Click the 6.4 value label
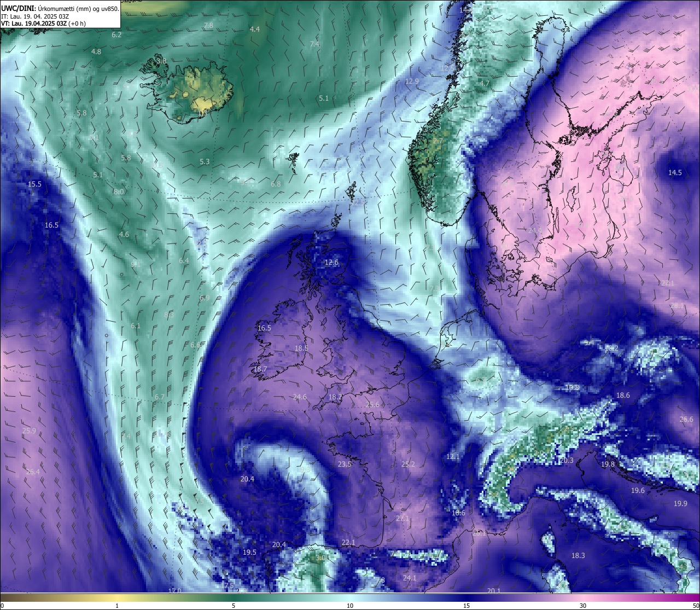This screenshot has height=610, width=700. [184, 261]
